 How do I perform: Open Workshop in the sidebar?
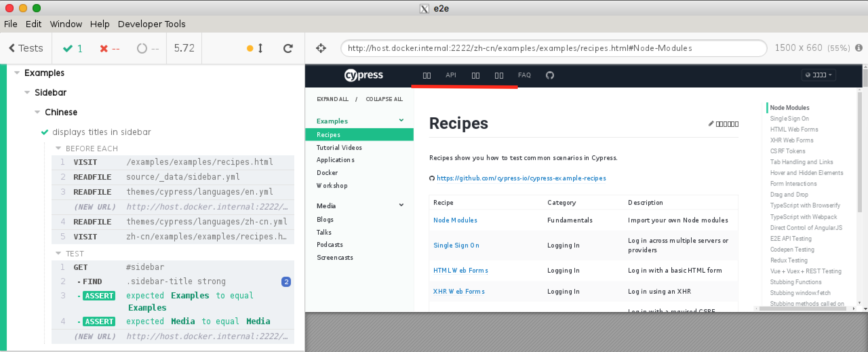click(x=332, y=185)
